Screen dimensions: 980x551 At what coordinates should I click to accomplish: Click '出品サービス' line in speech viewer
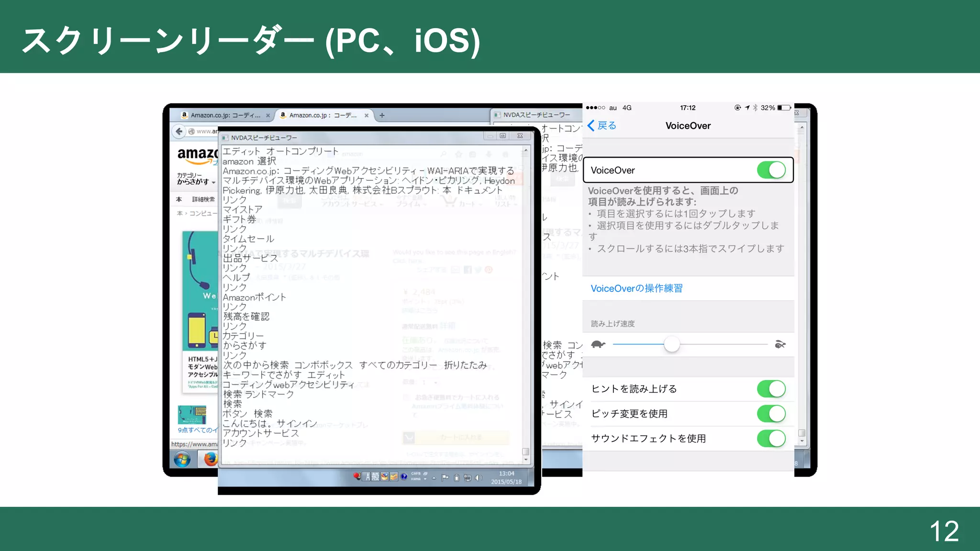pyautogui.click(x=250, y=258)
